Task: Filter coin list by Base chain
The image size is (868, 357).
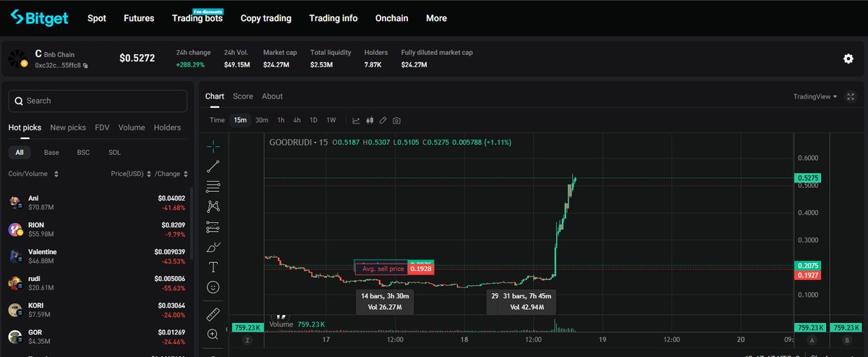Action: pyautogui.click(x=51, y=152)
